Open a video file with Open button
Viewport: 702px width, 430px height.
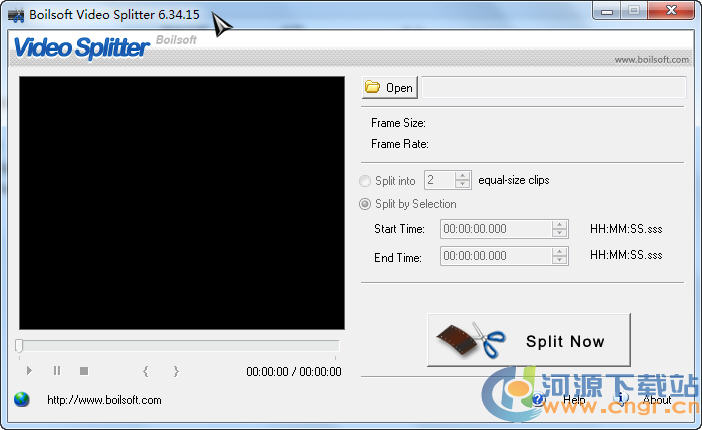click(389, 88)
